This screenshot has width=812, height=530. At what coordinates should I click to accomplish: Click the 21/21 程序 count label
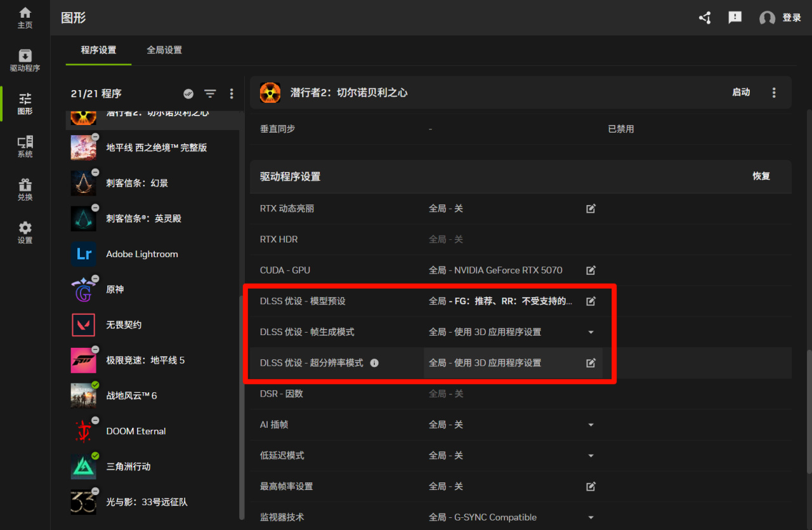pyautogui.click(x=96, y=94)
